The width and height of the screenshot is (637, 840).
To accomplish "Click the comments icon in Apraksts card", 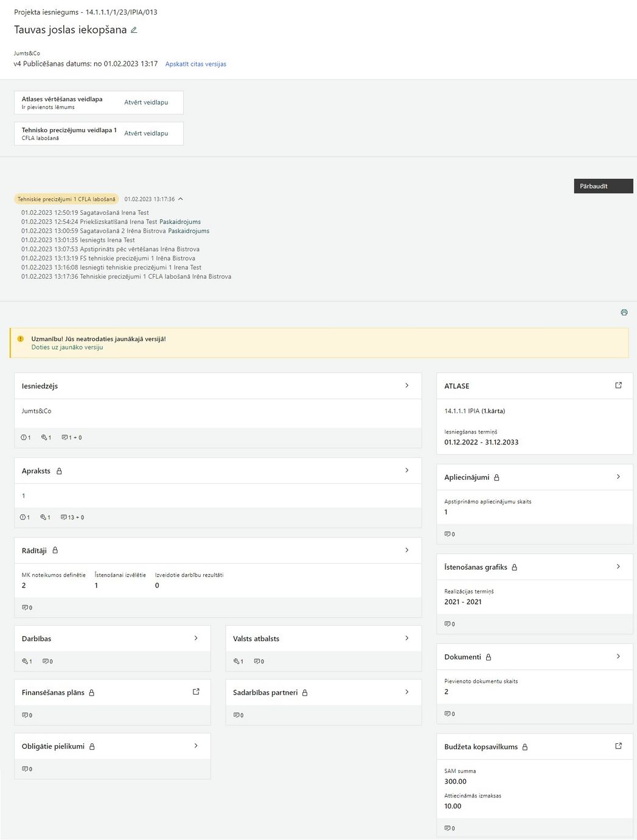I will [64, 517].
